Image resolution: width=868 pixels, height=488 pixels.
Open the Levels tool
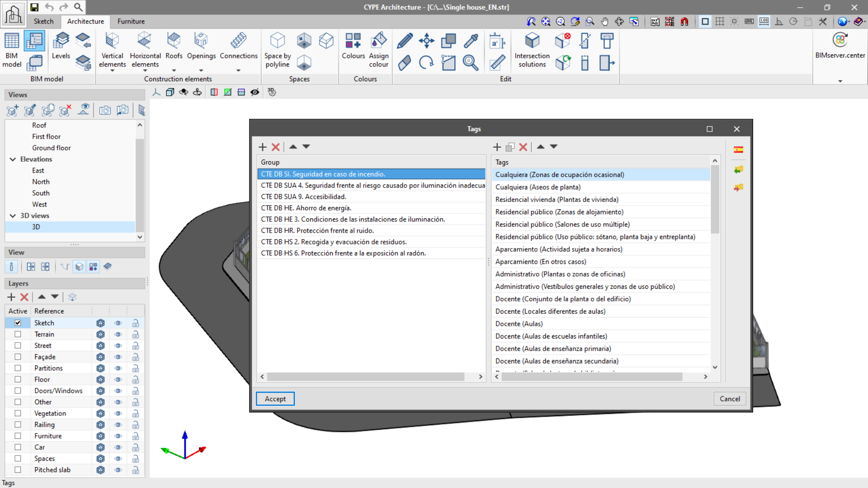pyautogui.click(x=61, y=46)
